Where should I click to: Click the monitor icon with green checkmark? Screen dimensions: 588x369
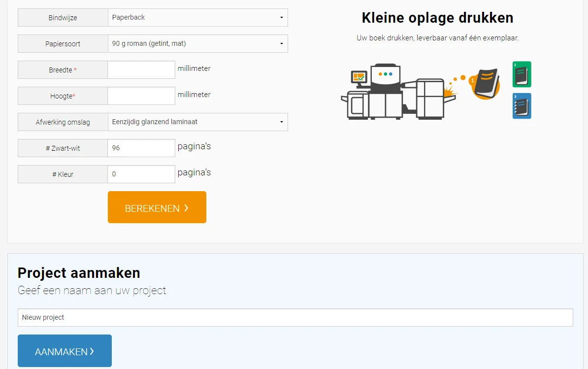point(359,77)
